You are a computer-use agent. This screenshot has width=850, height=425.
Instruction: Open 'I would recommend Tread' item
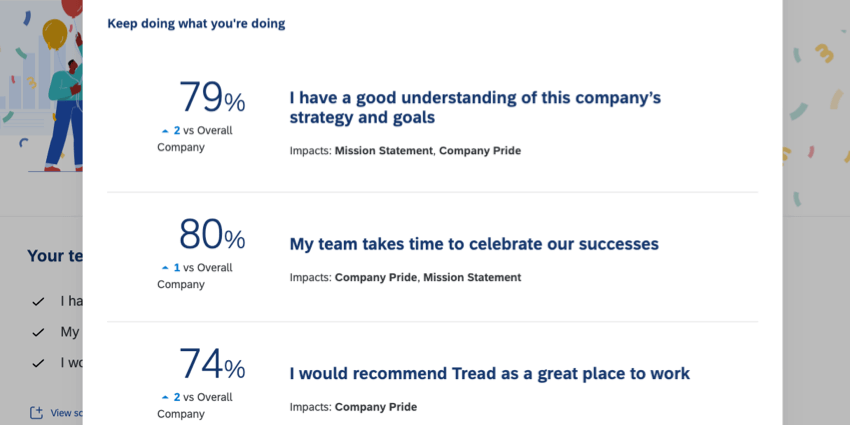point(489,374)
